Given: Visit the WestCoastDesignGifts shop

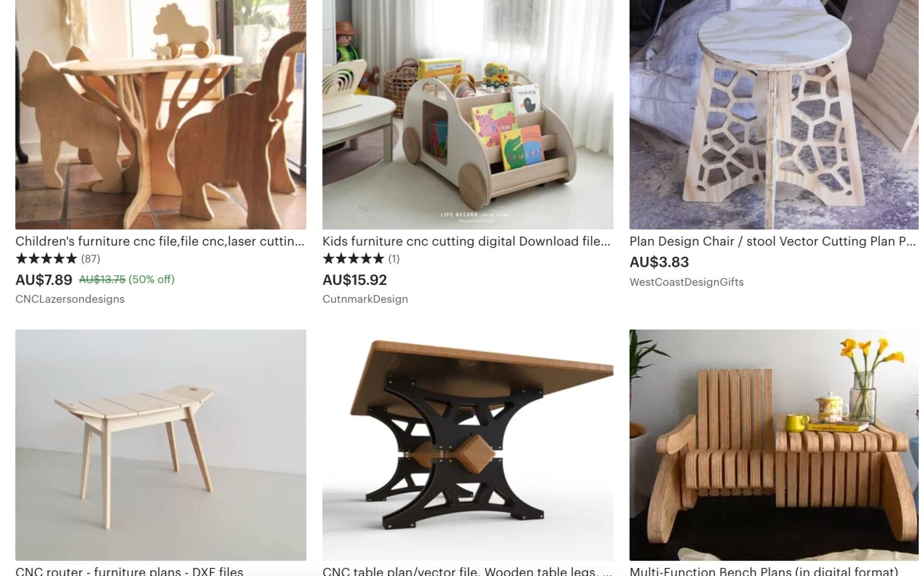Looking at the screenshot, I should click(x=687, y=282).
